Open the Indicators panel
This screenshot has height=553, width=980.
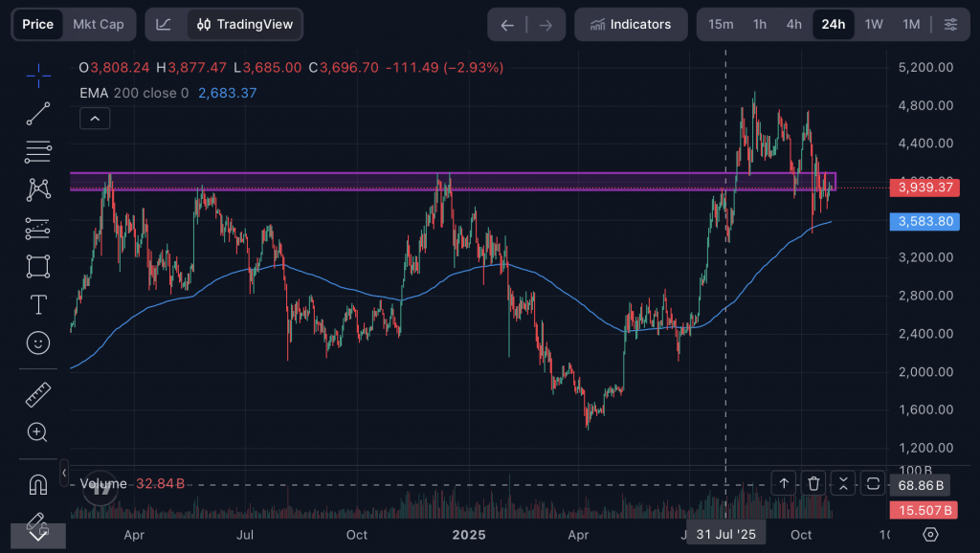(x=631, y=24)
